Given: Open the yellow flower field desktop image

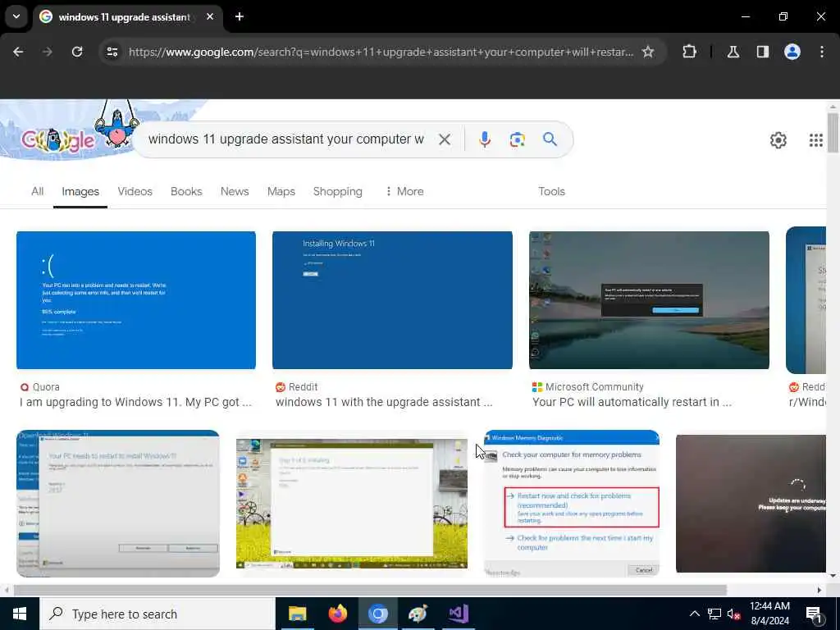Looking at the screenshot, I should [x=352, y=504].
